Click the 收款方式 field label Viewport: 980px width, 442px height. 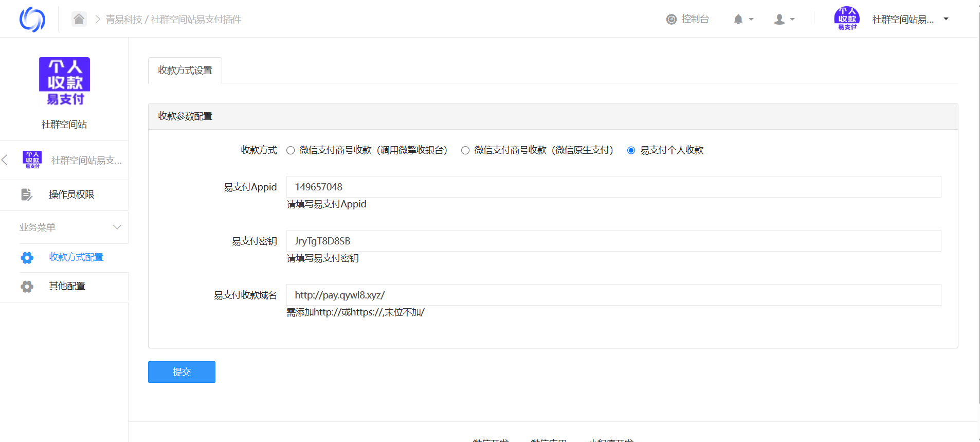(x=259, y=150)
